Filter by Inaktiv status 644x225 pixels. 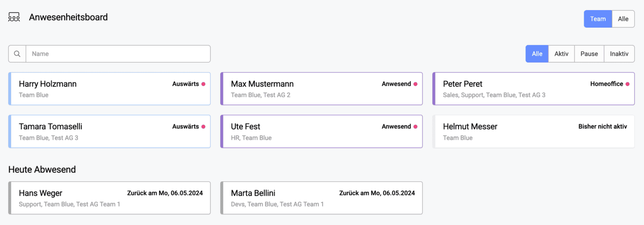tap(619, 54)
